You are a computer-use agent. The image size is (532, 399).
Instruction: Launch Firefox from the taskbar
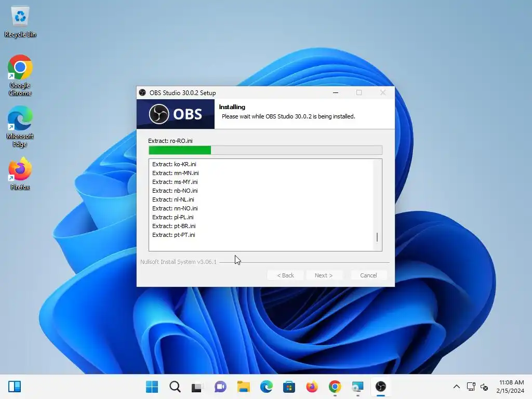point(312,387)
